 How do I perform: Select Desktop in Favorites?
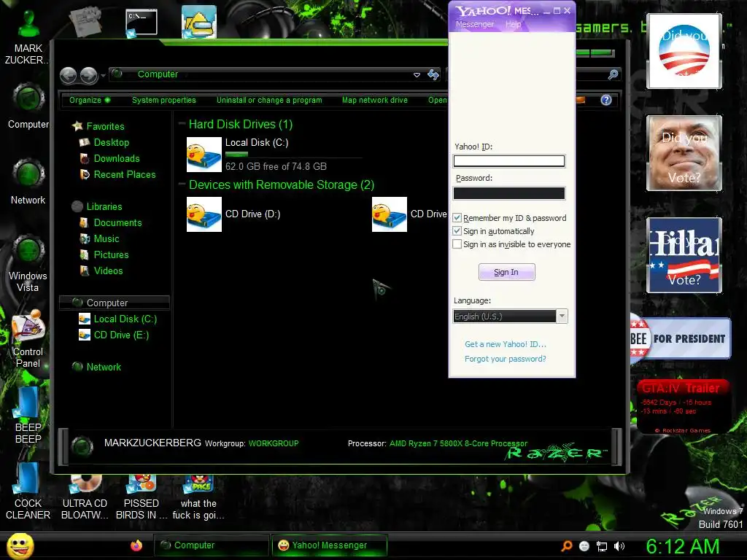pyautogui.click(x=112, y=142)
